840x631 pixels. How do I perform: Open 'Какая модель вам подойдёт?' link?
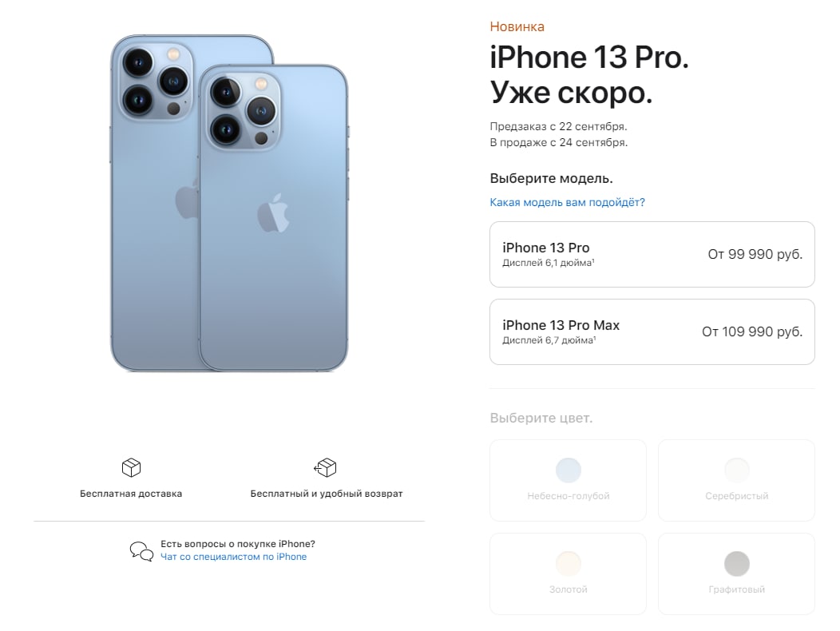point(568,202)
